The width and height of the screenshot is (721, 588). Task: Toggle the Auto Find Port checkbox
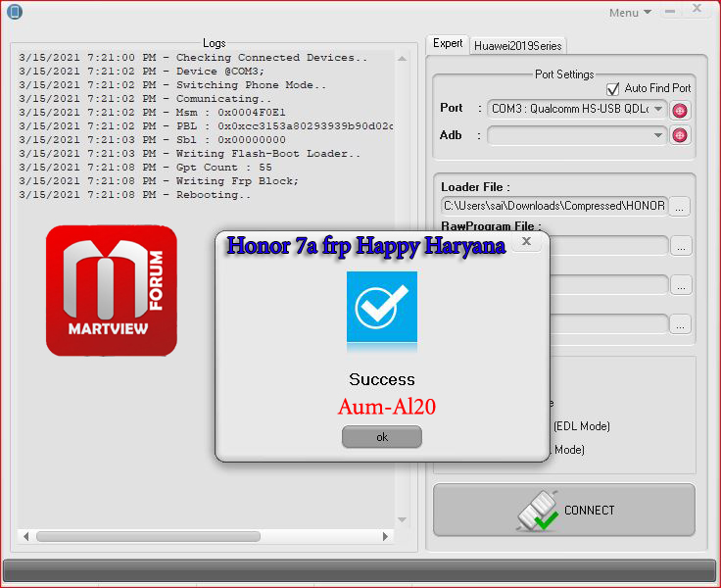(x=612, y=89)
